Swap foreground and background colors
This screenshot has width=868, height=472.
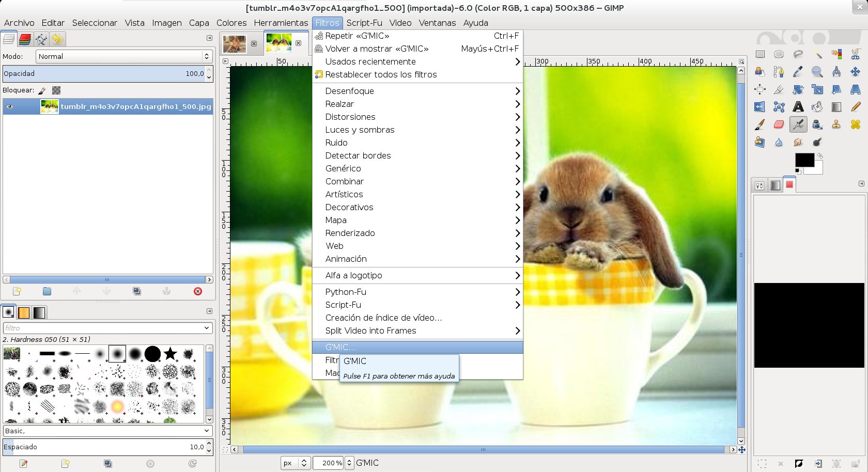820,155
